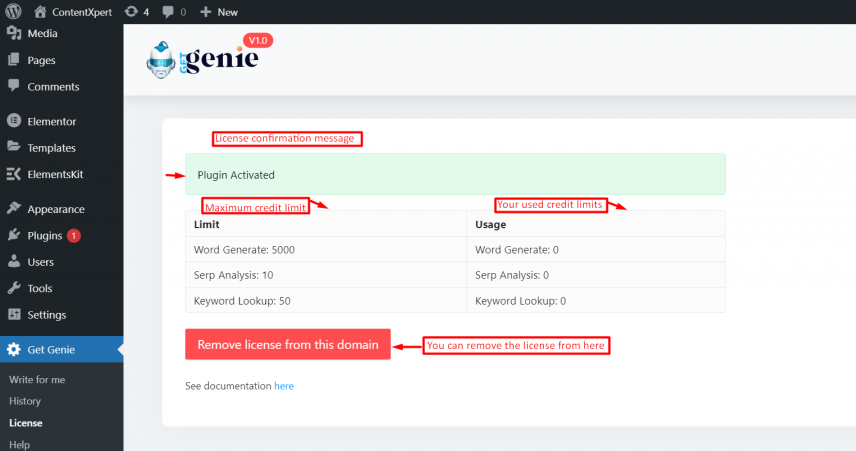Click the Elementor sidebar icon

(x=14, y=121)
